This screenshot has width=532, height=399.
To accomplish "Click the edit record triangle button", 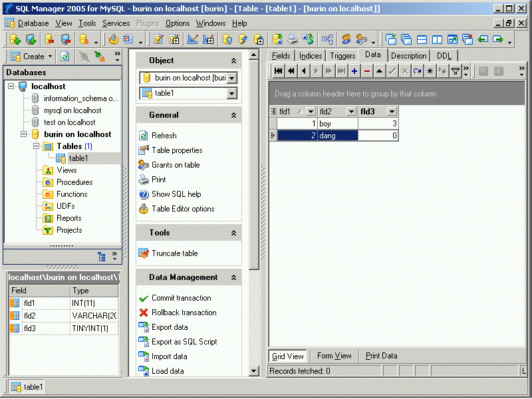I will [379, 71].
